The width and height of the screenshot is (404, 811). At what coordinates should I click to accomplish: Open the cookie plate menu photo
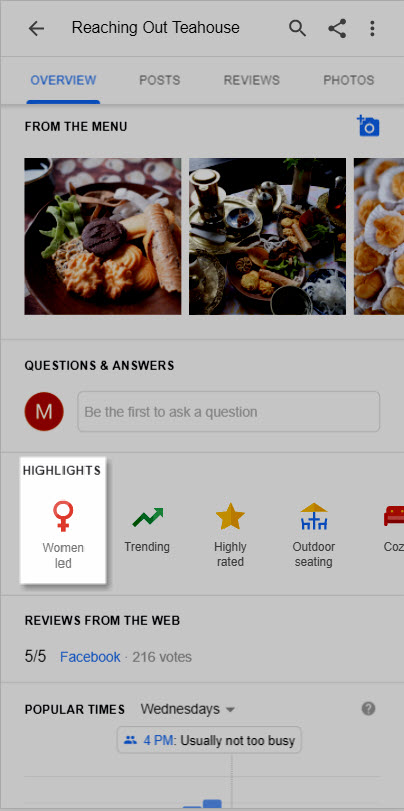pos(103,236)
